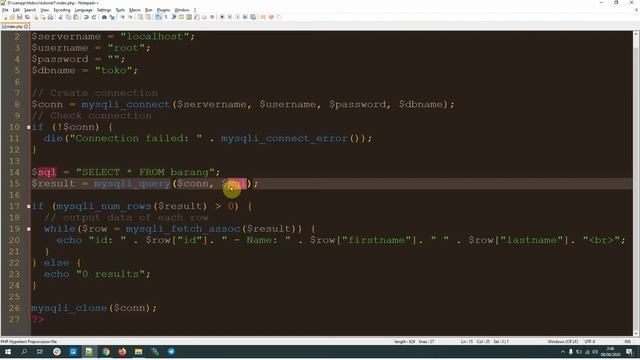
Task: Close the index.php tab with its X
Action: [26, 27]
